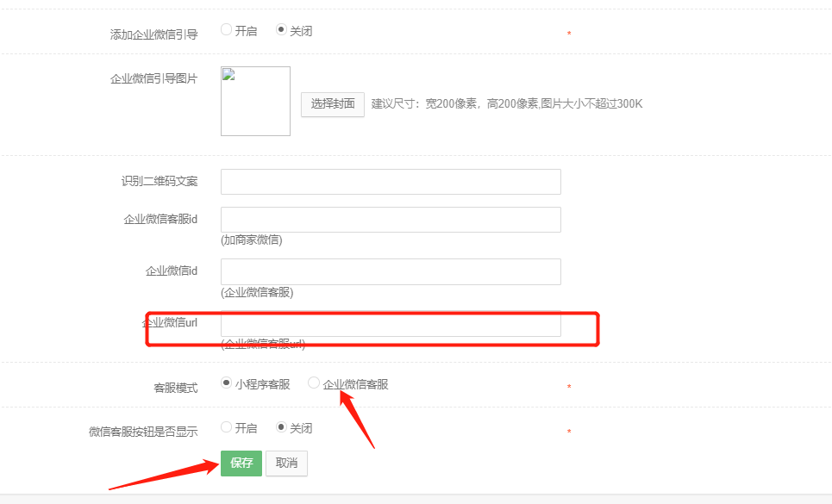The height and width of the screenshot is (504, 832).
Task: Select 关闭 for 微信客服按钮是否显示
Action: 282,427
